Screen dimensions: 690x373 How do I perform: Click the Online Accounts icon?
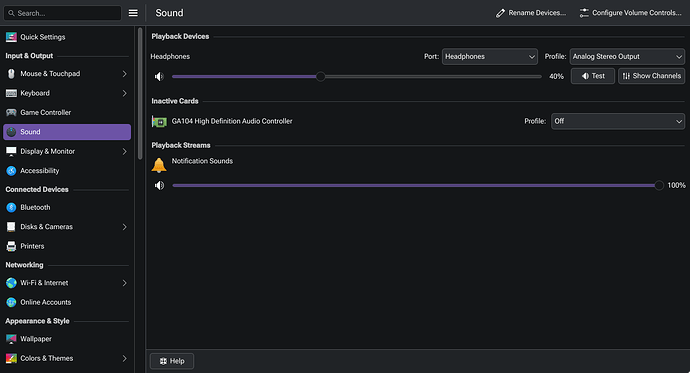(11, 302)
